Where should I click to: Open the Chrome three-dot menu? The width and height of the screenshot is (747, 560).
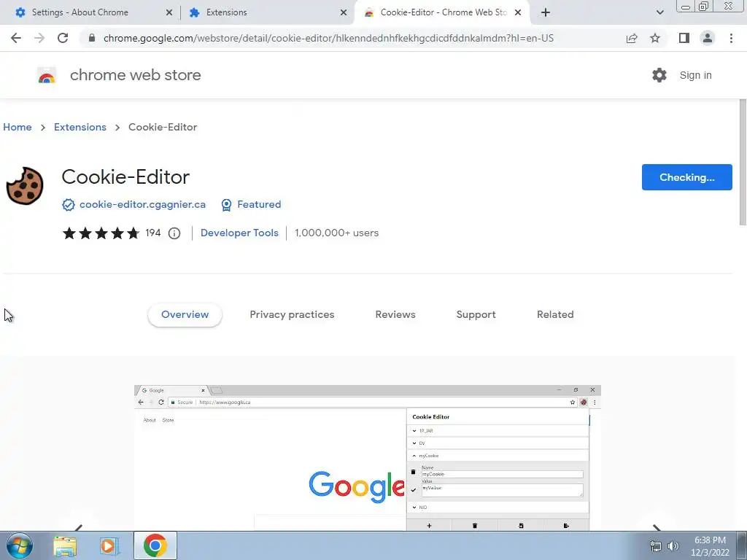tap(731, 38)
